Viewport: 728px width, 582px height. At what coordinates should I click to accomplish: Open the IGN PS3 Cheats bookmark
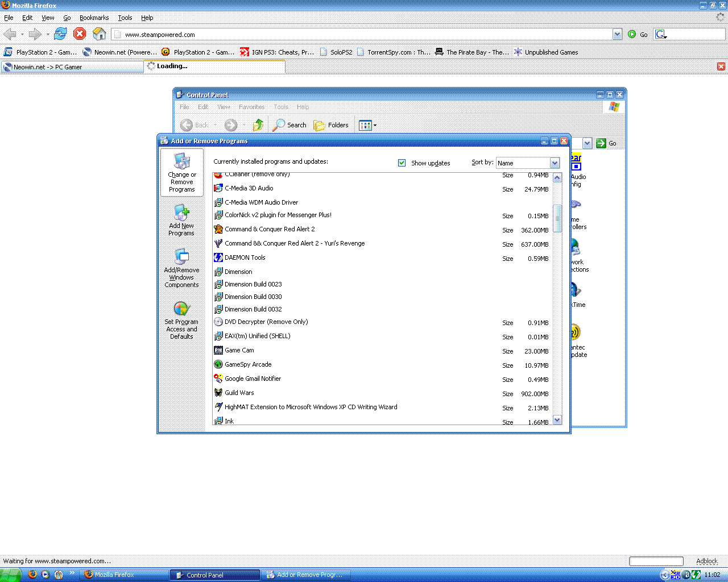(277, 52)
